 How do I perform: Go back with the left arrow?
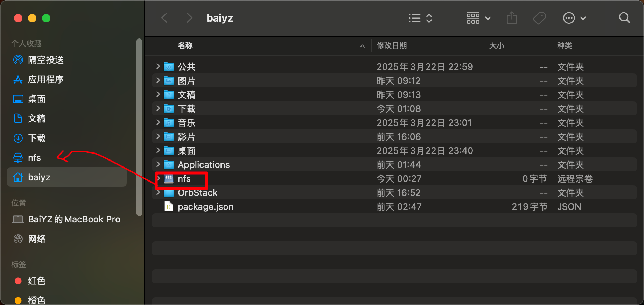click(x=164, y=18)
